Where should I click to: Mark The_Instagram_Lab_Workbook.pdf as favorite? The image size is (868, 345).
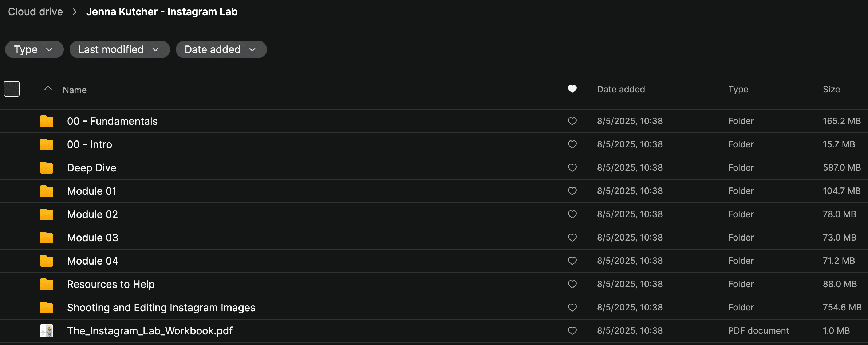(x=572, y=331)
